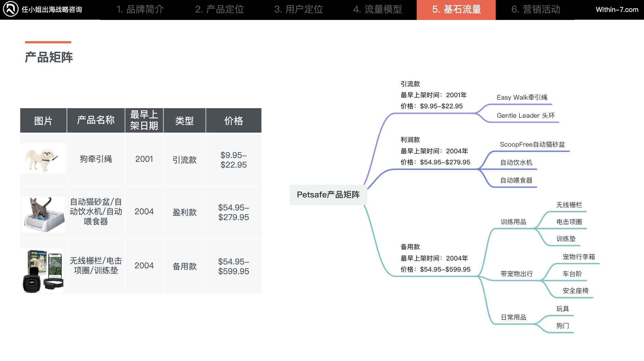Switch to the 6. 营销活动 tab
This screenshot has height=361, width=644.
(x=535, y=10)
